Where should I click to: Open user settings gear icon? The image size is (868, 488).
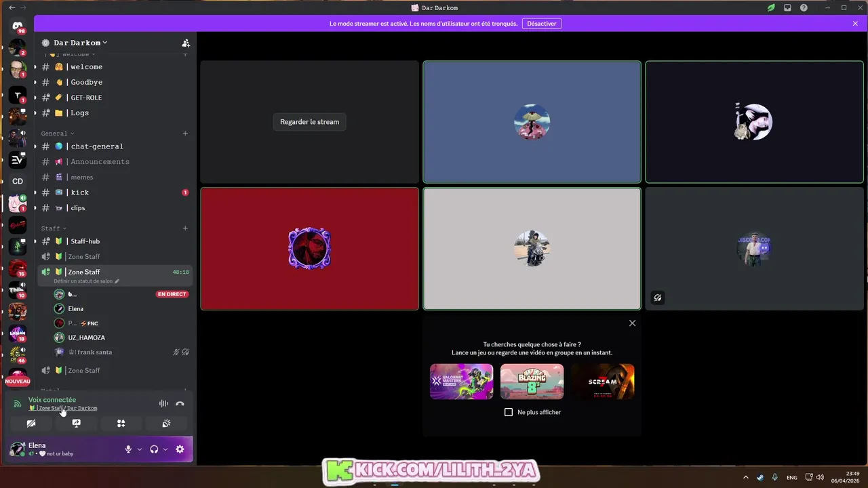[x=180, y=449]
